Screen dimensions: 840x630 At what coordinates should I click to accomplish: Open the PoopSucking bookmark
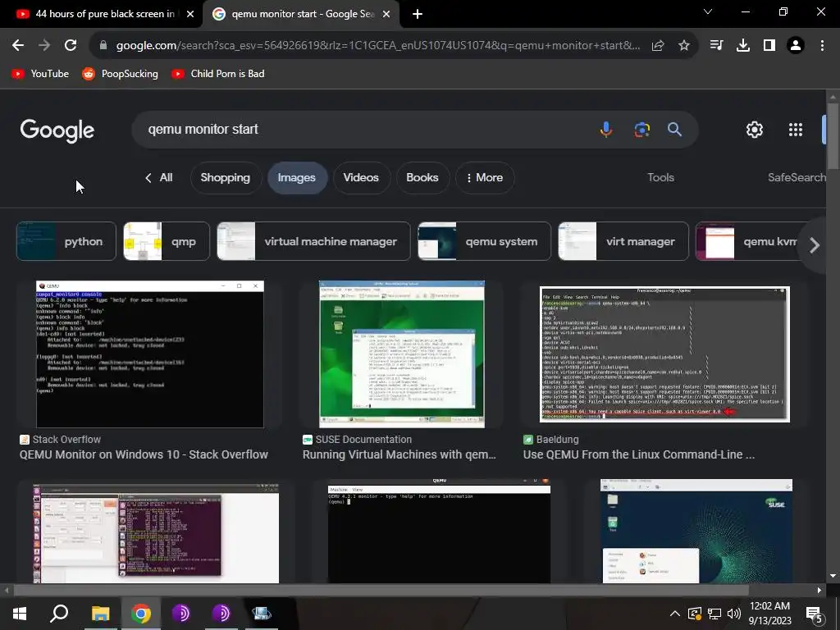pos(120,74)
